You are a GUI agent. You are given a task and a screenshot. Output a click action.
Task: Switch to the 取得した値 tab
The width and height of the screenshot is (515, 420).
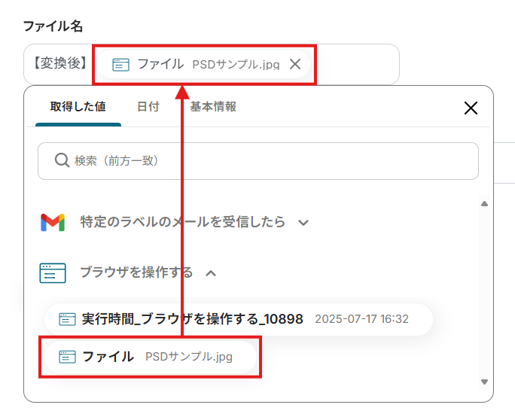point(78,107)
